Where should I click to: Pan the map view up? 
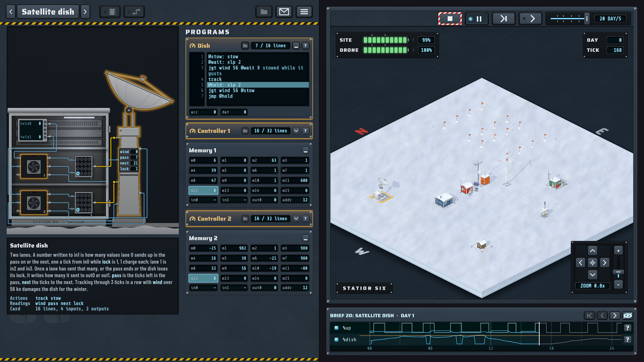592,251
